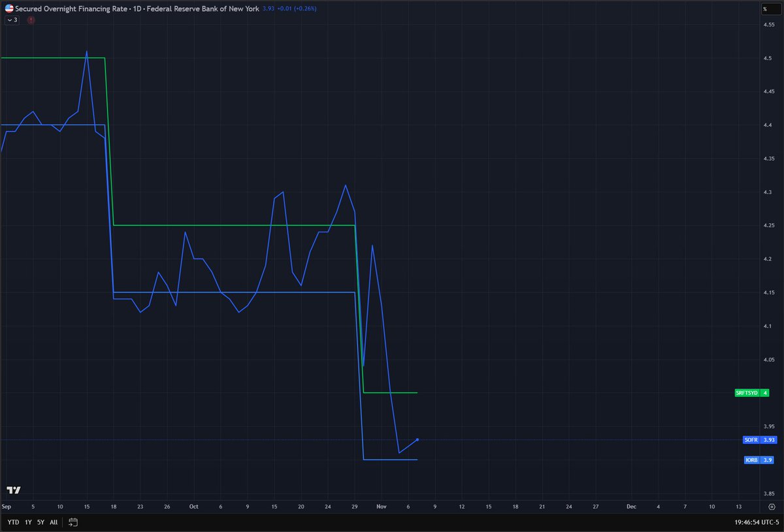Image resolution: width=784 pixels, height=532 pixels.
Task: Expand the collapsed legend showing 3 indicators
Action: click(x=12, y=20)
